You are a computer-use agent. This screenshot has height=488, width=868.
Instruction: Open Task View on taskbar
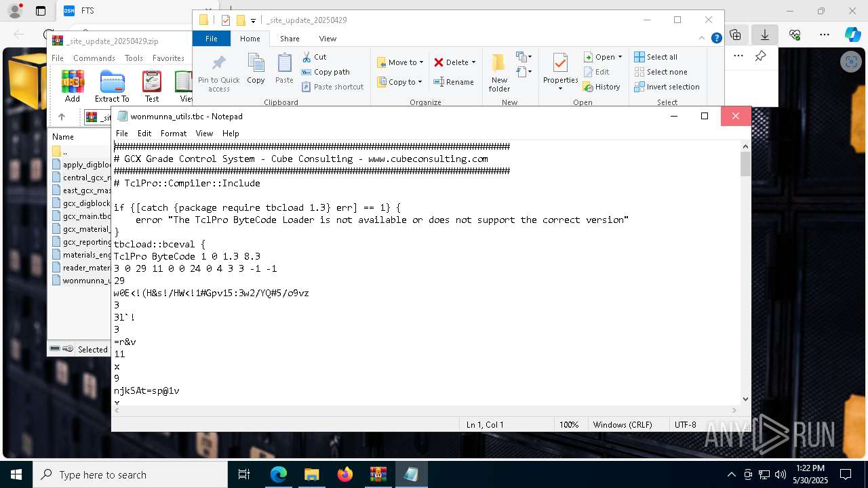[x=244, y=474]
